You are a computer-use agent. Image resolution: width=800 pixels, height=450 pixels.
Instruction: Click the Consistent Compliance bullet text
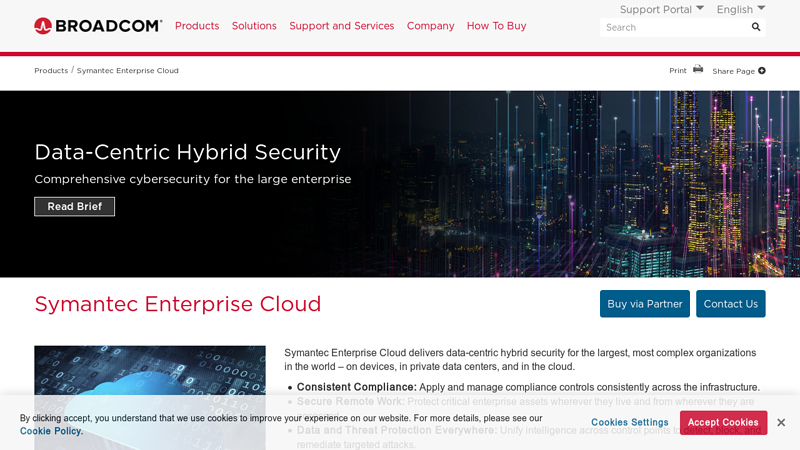click(x=528, y=387)
